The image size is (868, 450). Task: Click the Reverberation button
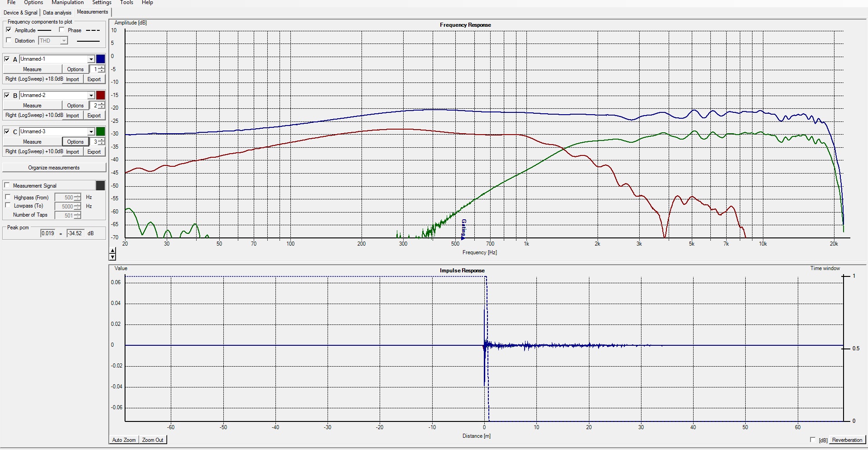(847, 440)
